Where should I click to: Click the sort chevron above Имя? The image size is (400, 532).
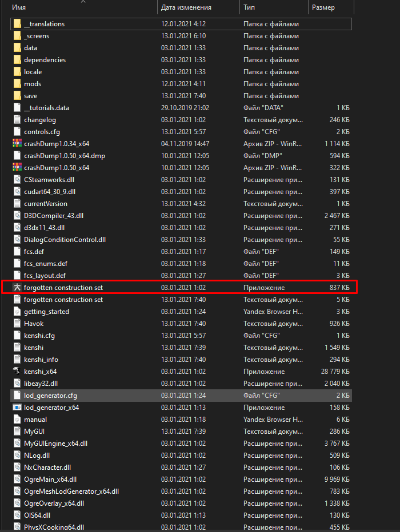(x=83, y=2)
